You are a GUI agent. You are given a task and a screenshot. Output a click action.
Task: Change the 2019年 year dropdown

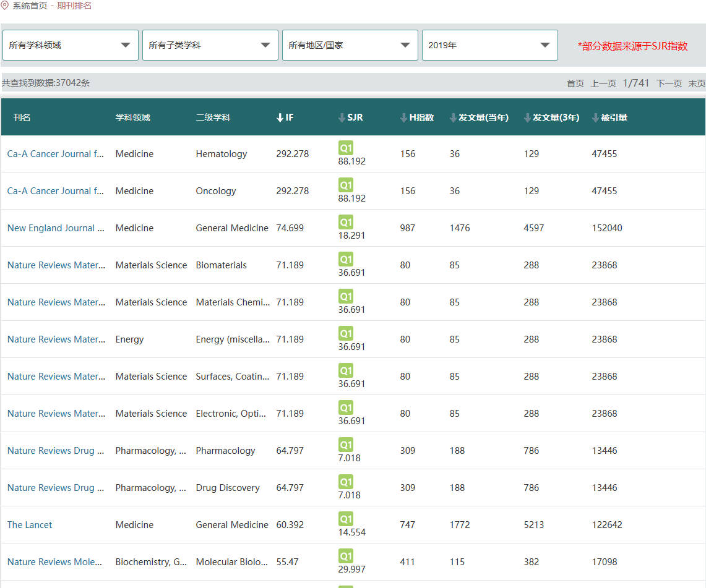click(x=489, y=45)
